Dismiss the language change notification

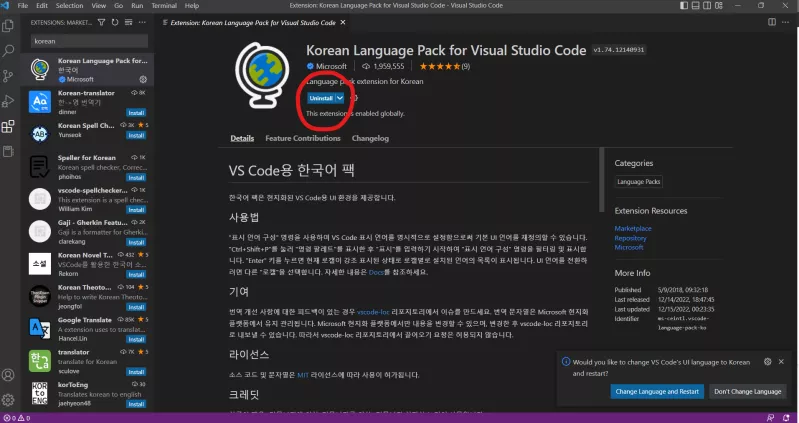coord(781,362)
